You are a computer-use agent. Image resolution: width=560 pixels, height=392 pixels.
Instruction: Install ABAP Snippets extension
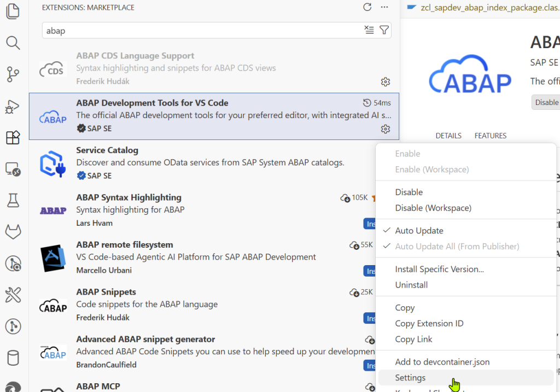click(370, 318)
